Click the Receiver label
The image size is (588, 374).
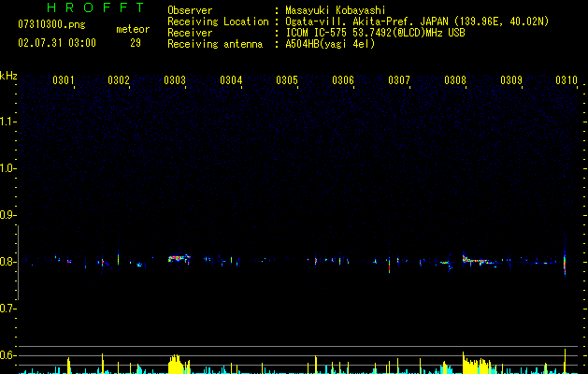(x=190, y=33)
